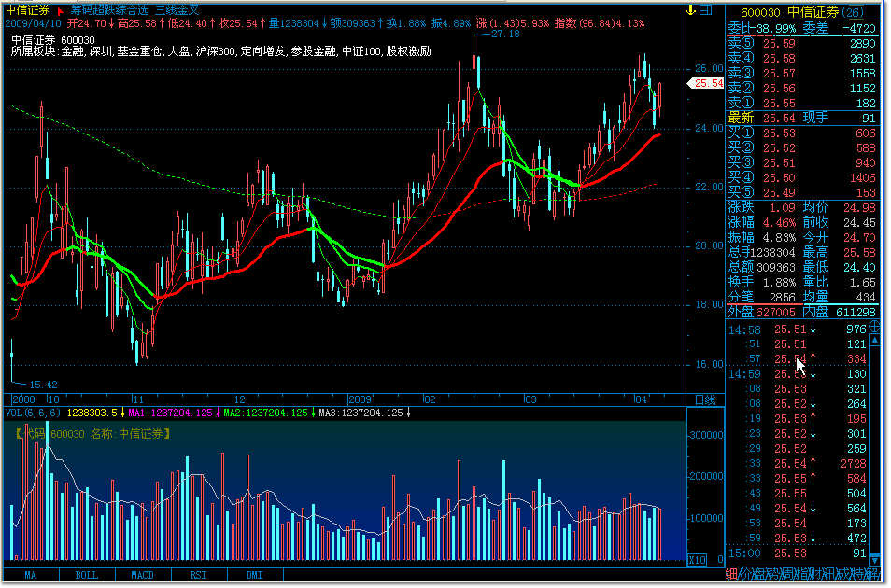Click the 04 month marker on time axis

[x=641, y=400]
